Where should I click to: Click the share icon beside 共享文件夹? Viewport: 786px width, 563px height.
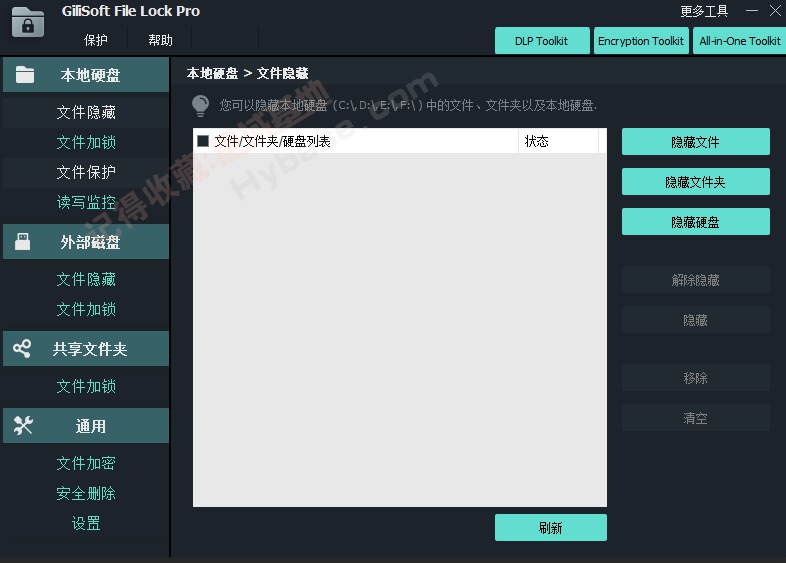coord(22,348)
